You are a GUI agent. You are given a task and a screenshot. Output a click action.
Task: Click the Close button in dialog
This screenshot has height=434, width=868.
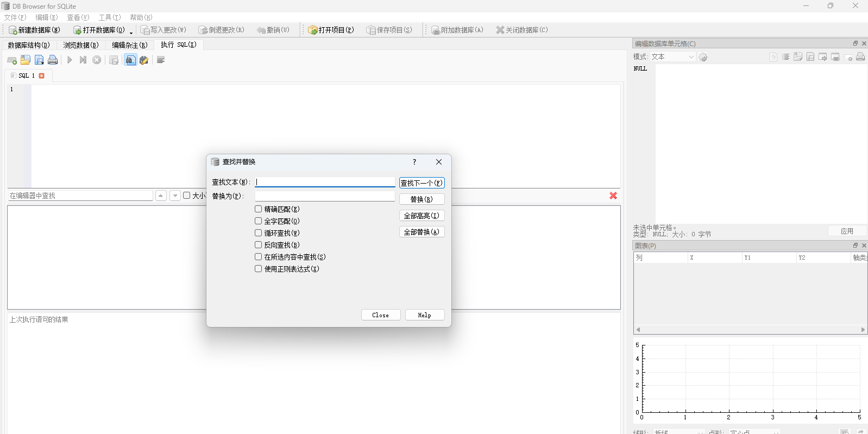(x=381, y=315)
